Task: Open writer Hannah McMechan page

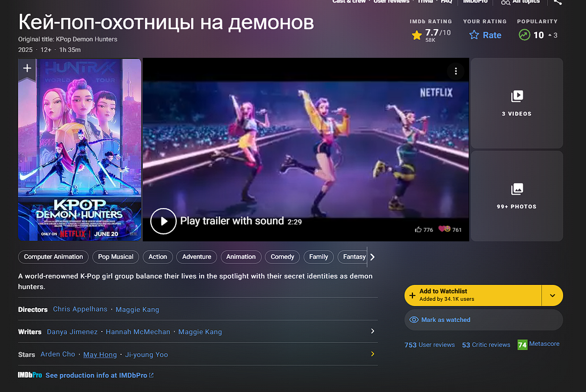Action: (x=138, y=332)
